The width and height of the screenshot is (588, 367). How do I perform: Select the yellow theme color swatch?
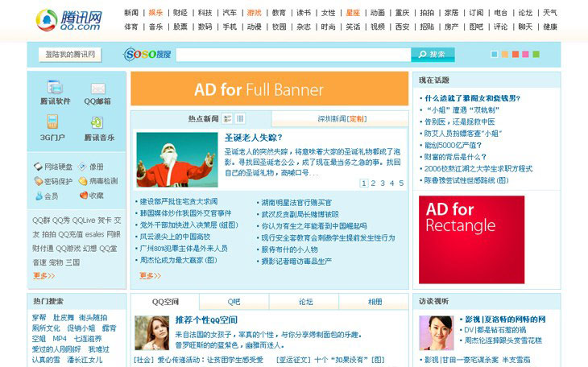click(x=505, y=55)
